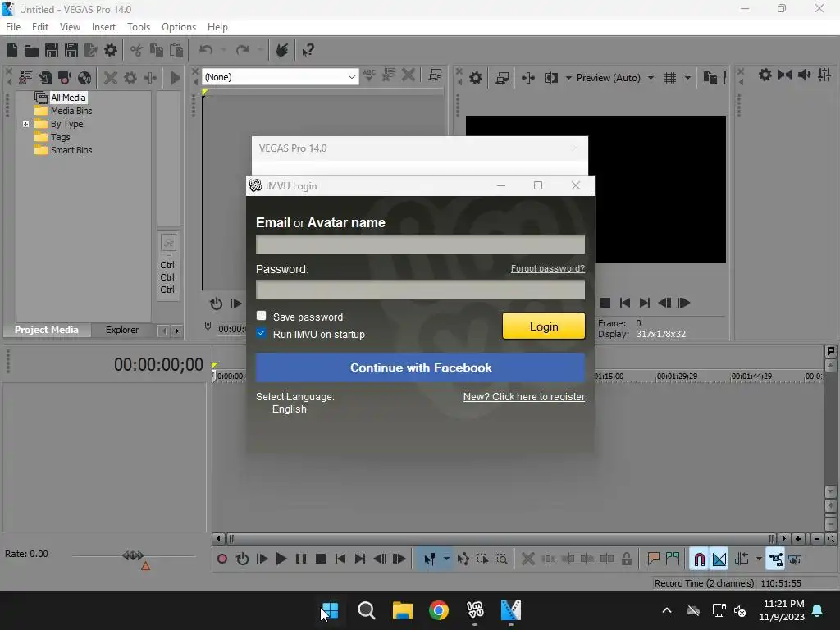The image size is (840, 630).
Task: Open Video Preview settings gear icon
Action: [475, 78]
